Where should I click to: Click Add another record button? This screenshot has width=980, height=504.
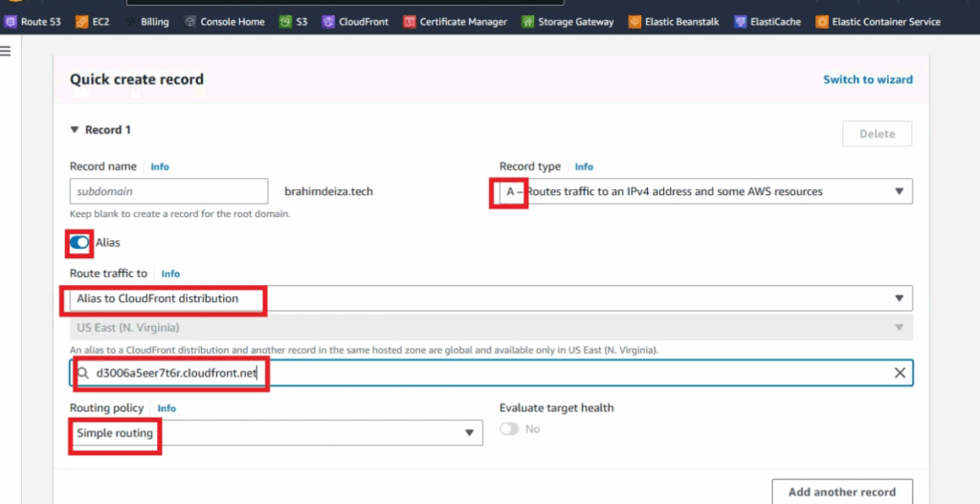(842, 492)
